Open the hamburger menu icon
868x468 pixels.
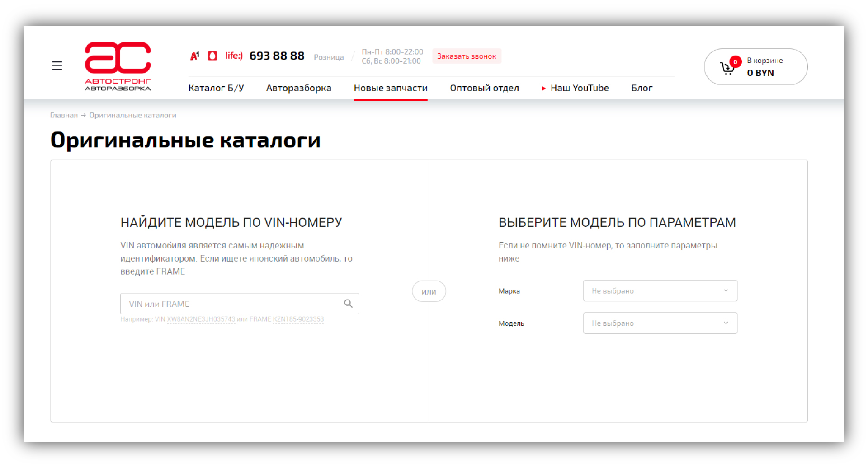(57, 66)
